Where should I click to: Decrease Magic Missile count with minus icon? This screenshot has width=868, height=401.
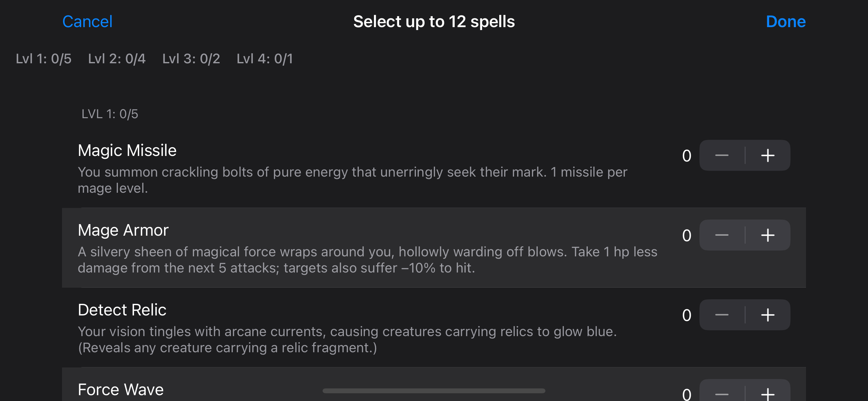coord(721,155)
